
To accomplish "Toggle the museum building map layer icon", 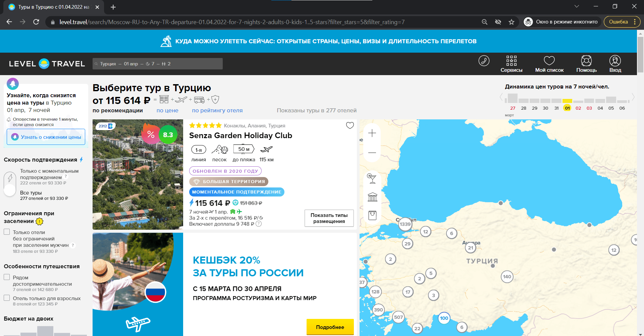I will coord(372,197).
